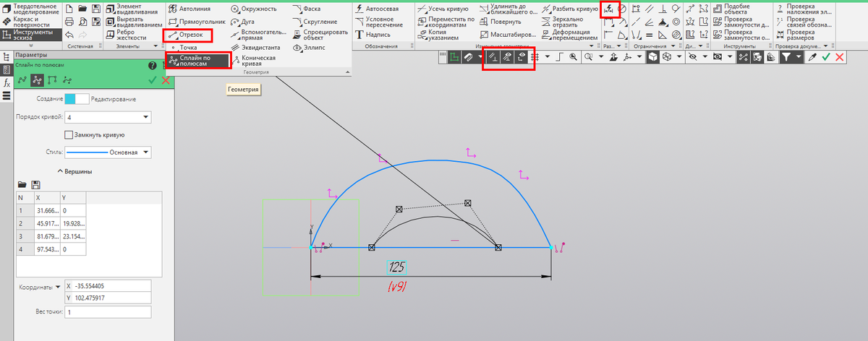Viewport: 868px width, 341px height.
Task: Pick the Скругление fillet tool
Action: [x=316, y=22]
